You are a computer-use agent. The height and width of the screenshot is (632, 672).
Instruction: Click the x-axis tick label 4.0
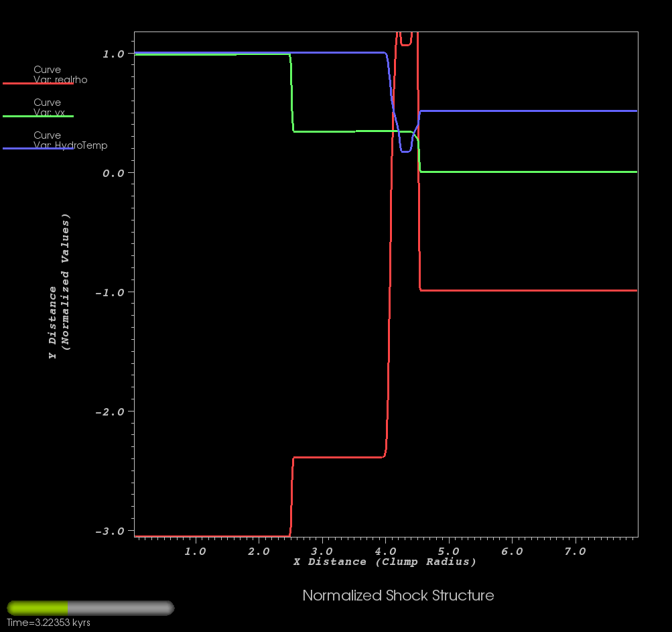tap(385, 552)
